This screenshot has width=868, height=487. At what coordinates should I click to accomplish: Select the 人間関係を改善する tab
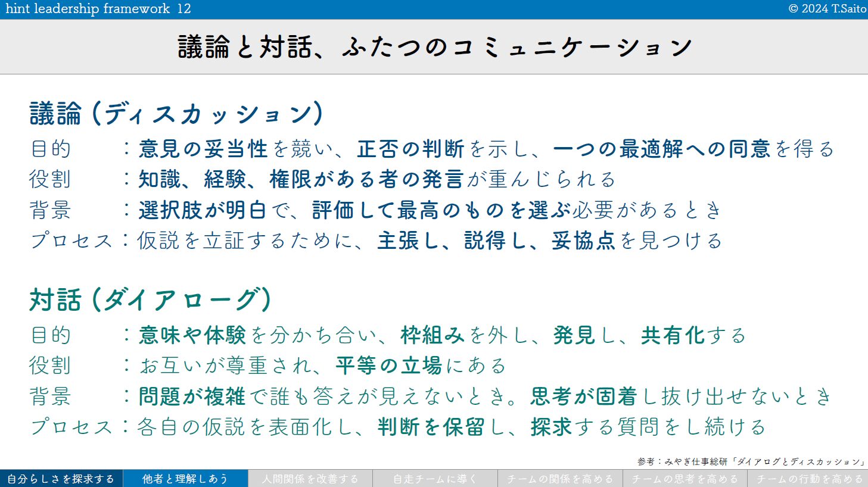[x=310, y=479]
